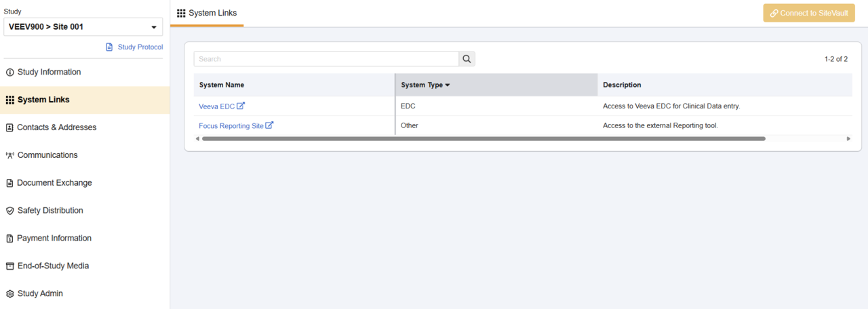Click the search magnifier icon button
This screenshot has width=868, height=309.
pyautogui.click(x=467, y=59)
